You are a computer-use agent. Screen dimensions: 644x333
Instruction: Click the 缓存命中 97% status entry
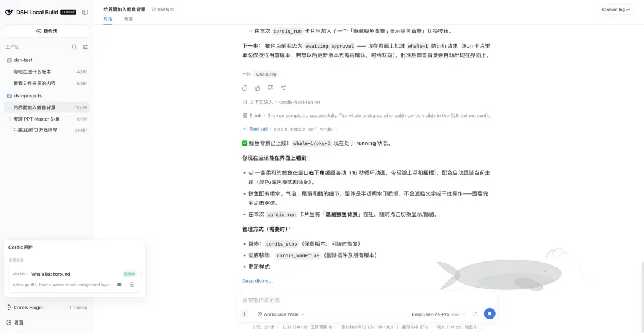tap(415, 327)
